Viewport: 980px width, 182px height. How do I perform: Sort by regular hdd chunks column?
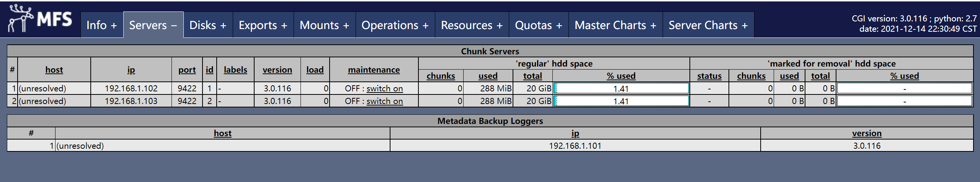click(x=441, y=76)
